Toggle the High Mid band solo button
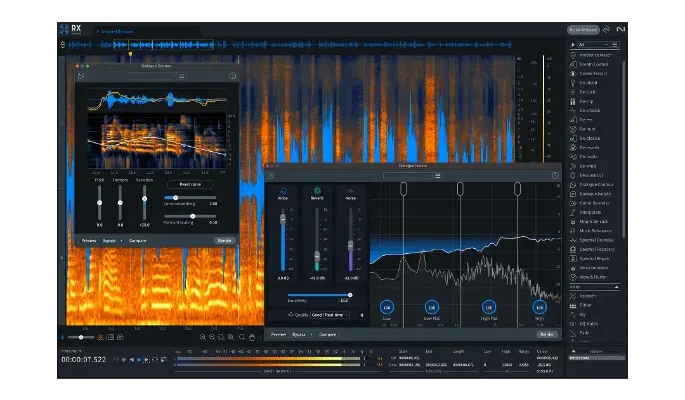Screen dimensions: 685x400 click(x=489, y=306)
